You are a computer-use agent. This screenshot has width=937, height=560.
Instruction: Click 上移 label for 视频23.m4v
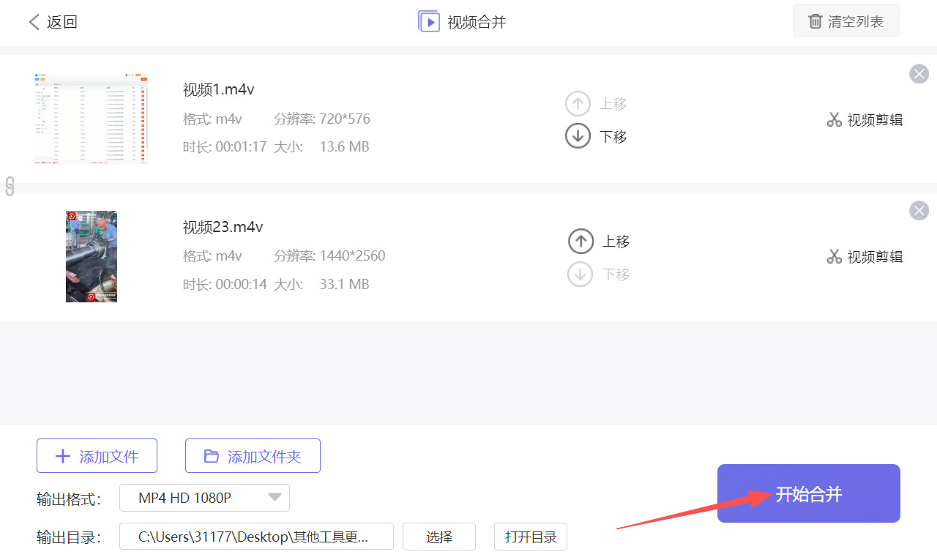616,241
